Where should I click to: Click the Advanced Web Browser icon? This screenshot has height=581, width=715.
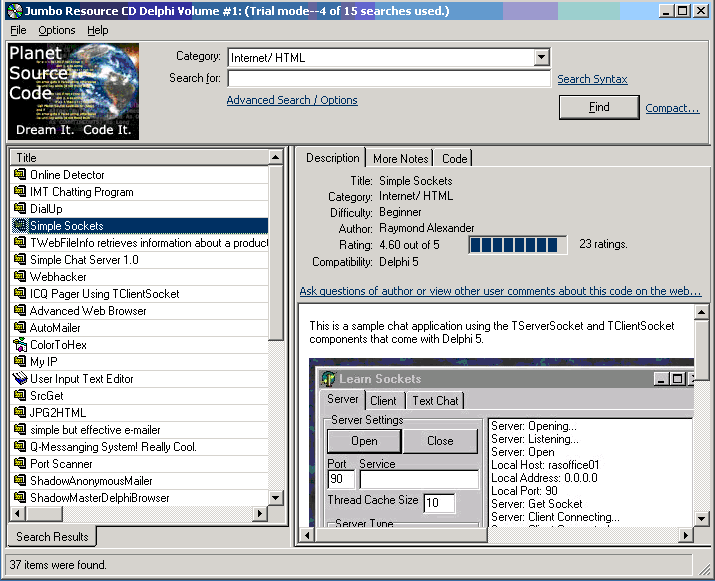pyautogui.click(x=20, y=311)
